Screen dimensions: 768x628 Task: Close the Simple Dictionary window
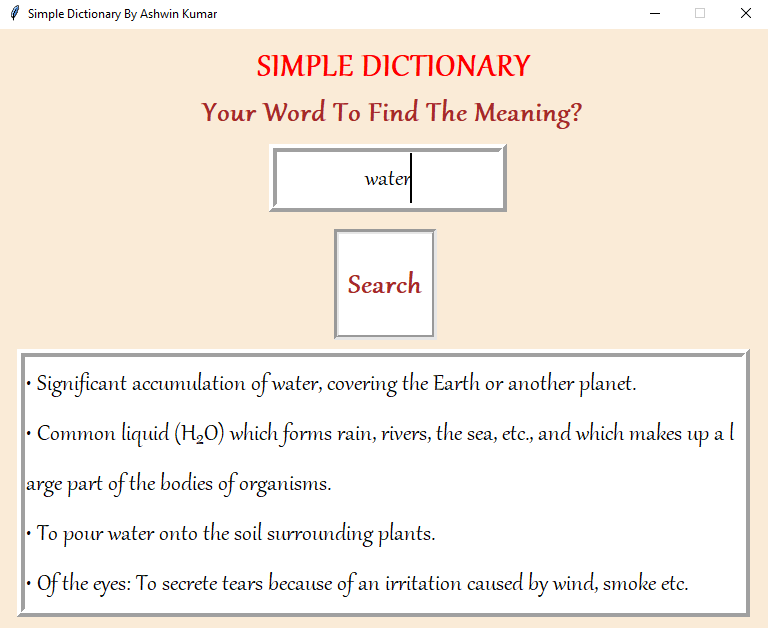(x=745, y=13)
